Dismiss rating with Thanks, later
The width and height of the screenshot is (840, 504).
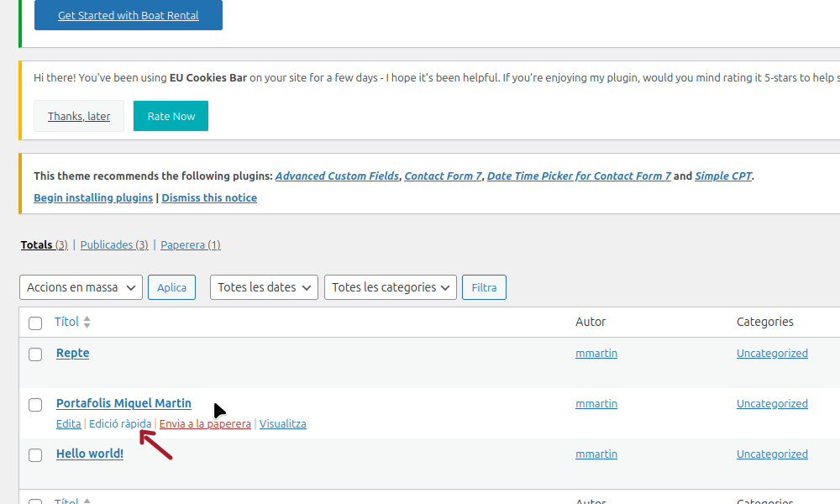point(79,116)
